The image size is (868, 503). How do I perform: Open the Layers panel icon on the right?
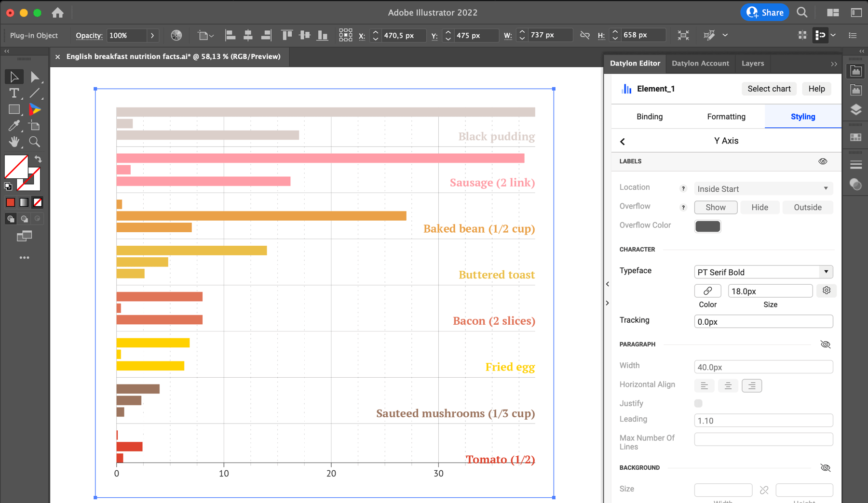point(856,109)
